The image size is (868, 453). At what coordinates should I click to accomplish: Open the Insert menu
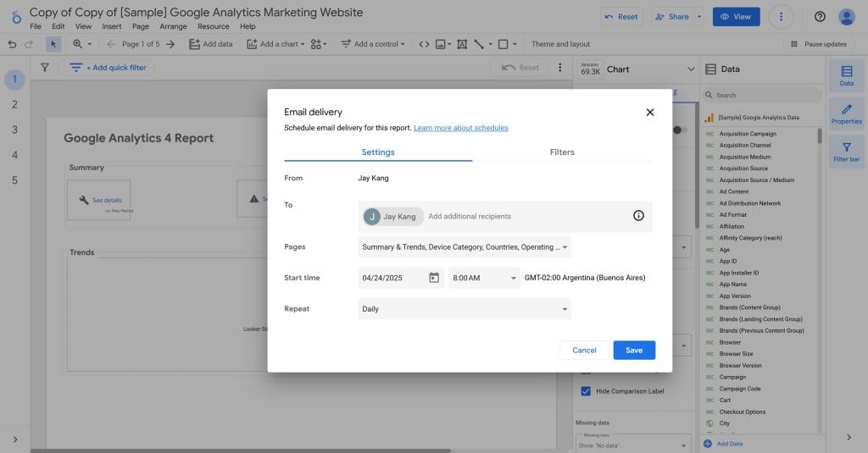click(111, 26)
